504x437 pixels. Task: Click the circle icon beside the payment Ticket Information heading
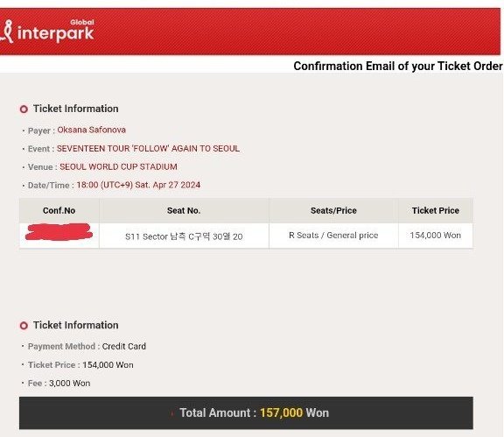[24, 326]
